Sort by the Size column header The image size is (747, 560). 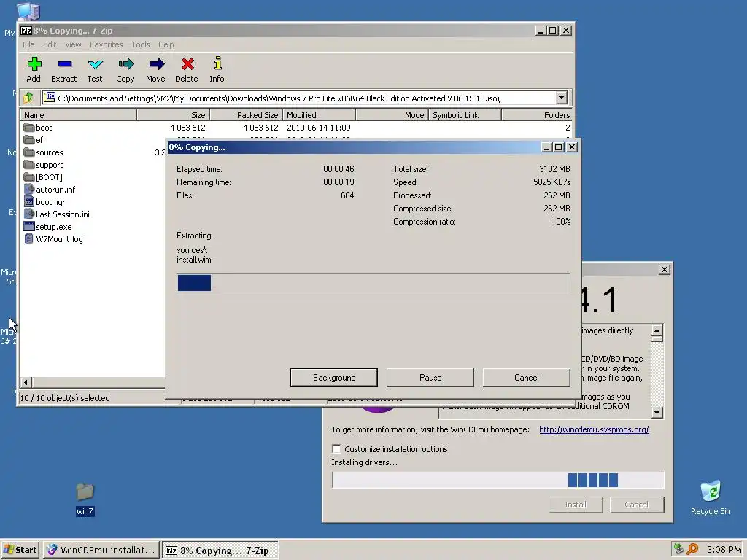click(174, 114)
